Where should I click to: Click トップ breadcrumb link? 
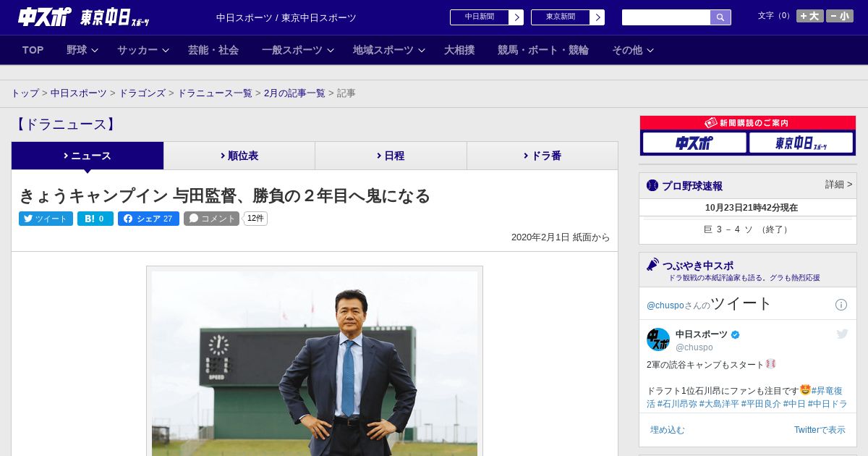click(25, 93)
